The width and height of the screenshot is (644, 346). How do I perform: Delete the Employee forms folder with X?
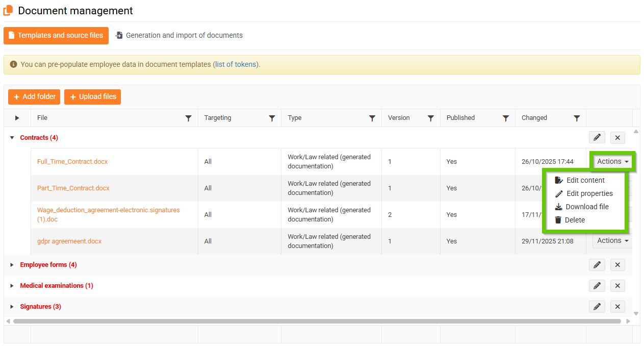coord(617,265)
